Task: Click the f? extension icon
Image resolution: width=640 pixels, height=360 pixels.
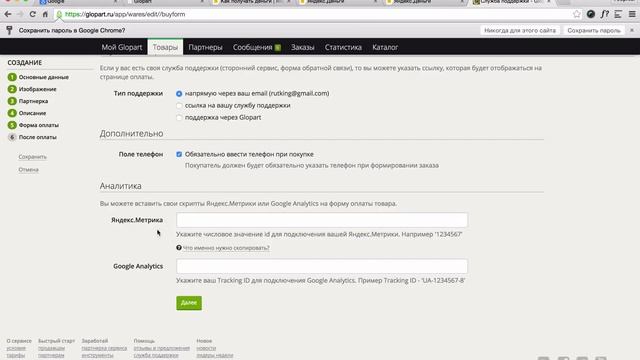Action: (x=604, y=14)
